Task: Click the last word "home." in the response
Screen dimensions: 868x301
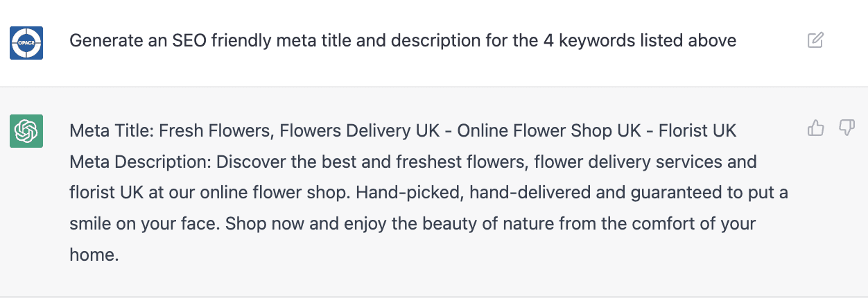Action: click(x=94, y=255)
